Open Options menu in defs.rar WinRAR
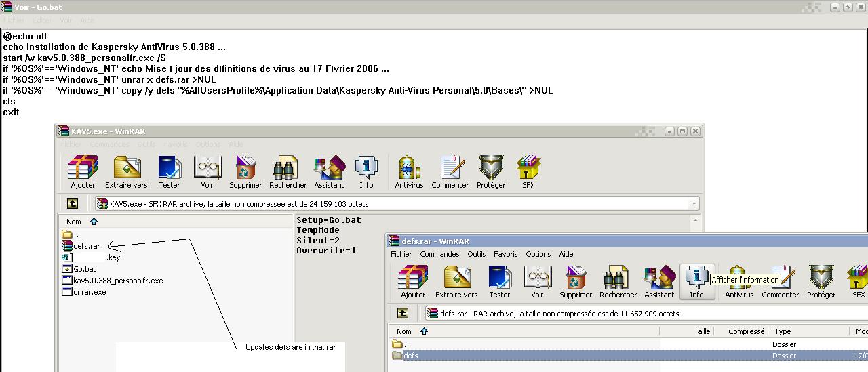Viewport: 868px width, 372px height. (538, 254)
